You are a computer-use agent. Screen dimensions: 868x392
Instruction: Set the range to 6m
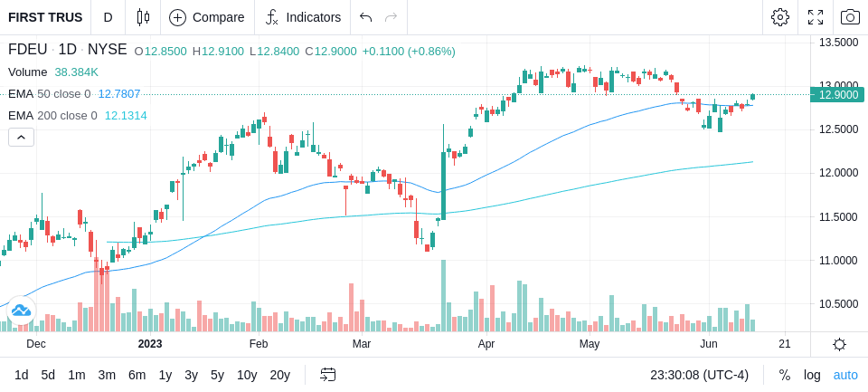[137, 376]
